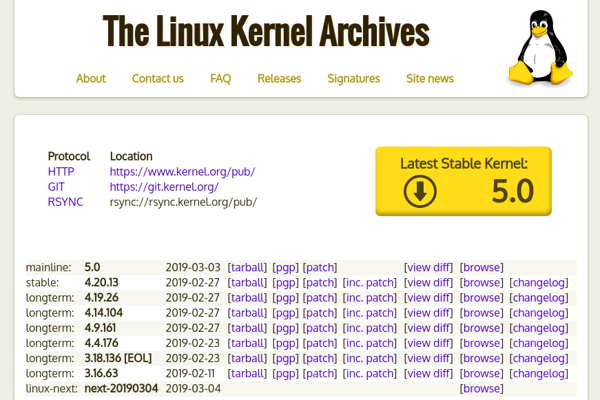Open the RSYNC protocol link
This screenshot has width=600, height=400.
66,202
